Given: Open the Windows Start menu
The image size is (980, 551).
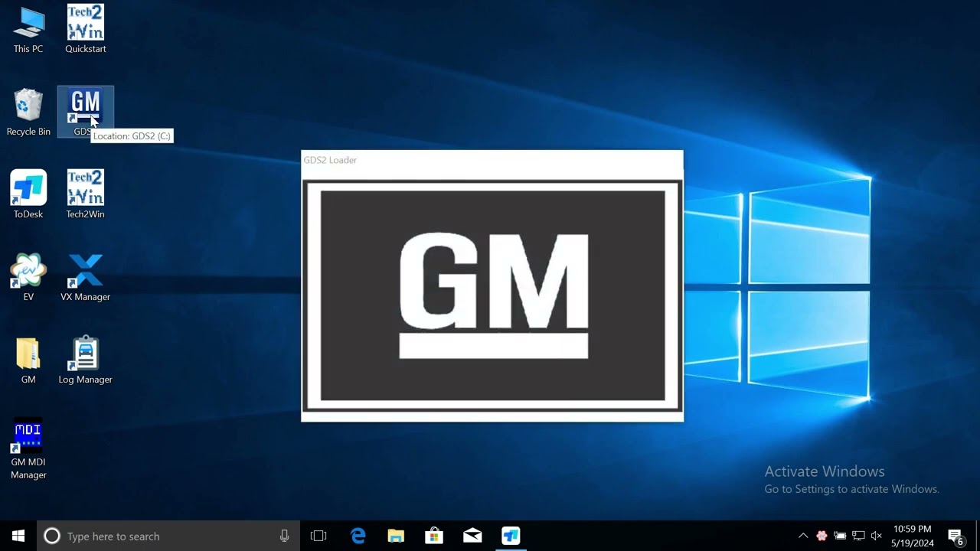Looking at the screenshot, I should (18, 536).
